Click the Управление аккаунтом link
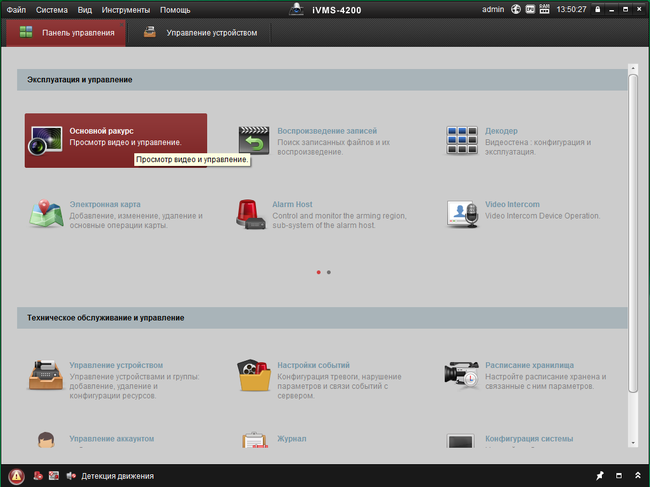This screenshot has width=650, height=487. click(112, 439)
